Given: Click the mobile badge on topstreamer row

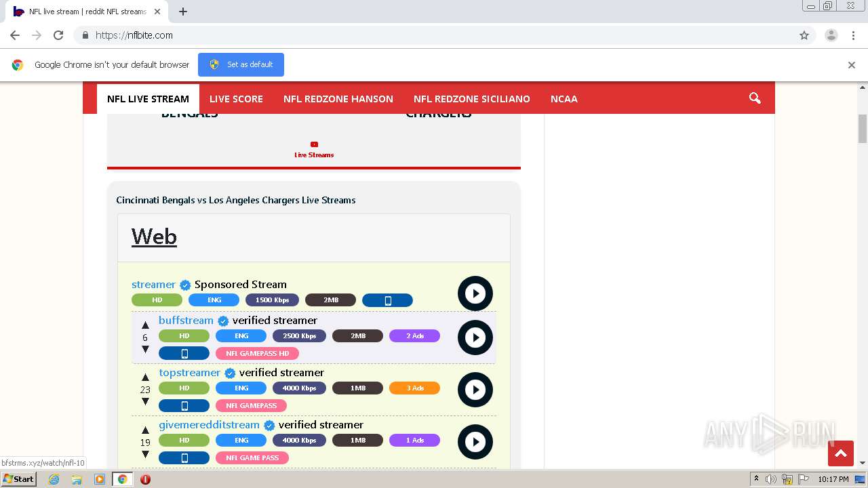Looking at the screenshot, I should click(184, 405).
